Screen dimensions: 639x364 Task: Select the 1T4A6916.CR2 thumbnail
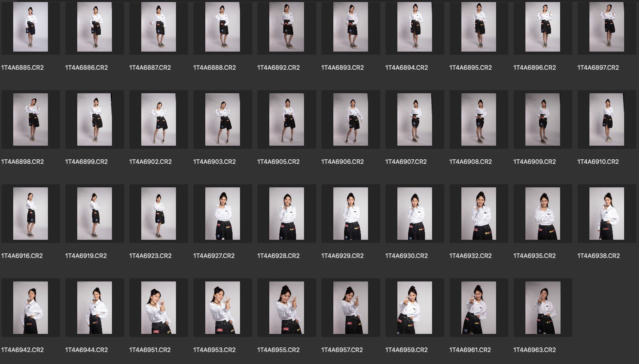pyautogui.click(x=31, y=213)
